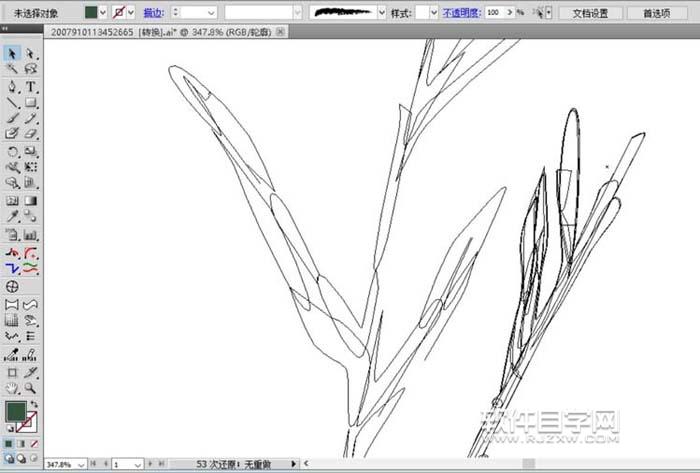Select the Pen tool

click(12, 87)
